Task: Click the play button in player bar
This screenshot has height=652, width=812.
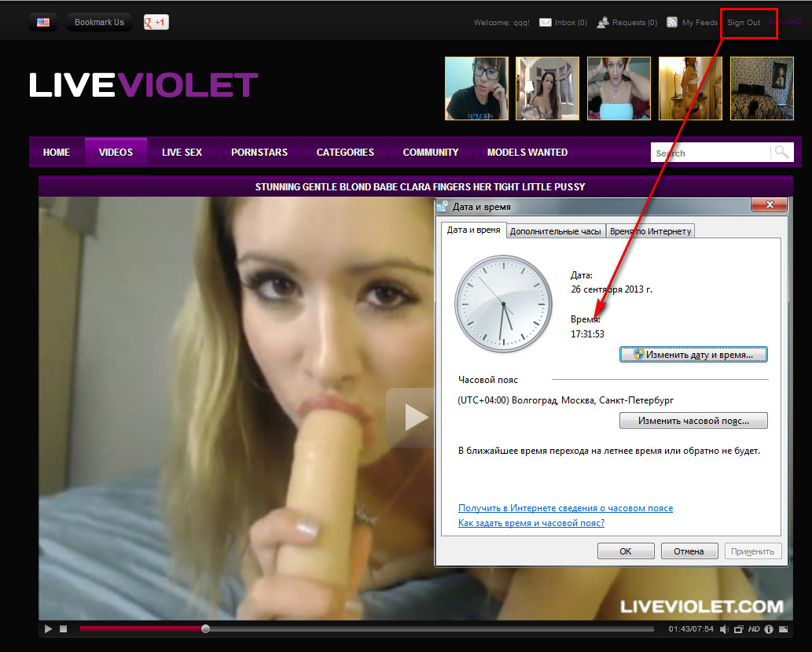Action: tap(48, 629)
